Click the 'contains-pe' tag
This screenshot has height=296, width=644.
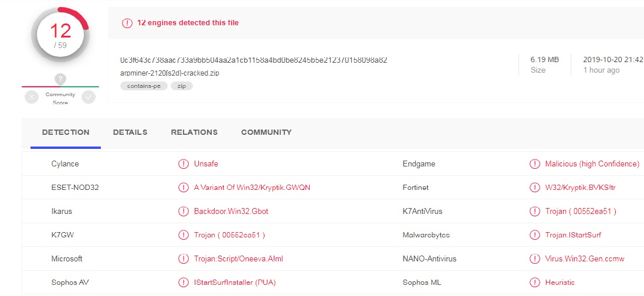point(144,86)
